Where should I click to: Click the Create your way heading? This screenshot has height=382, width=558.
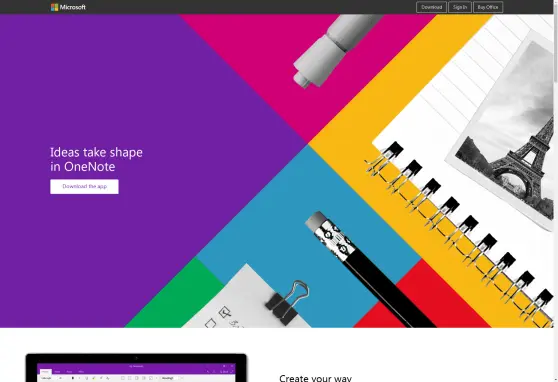click(315, 378)
